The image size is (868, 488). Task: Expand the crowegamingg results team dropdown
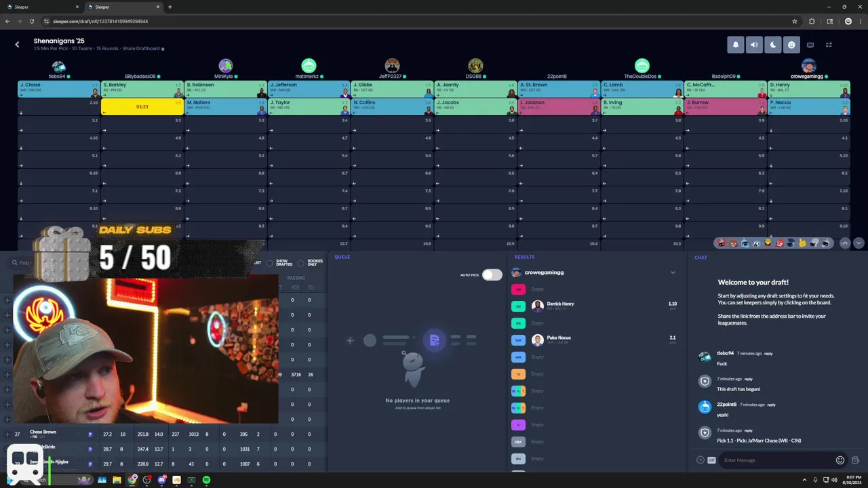pyautogui.click(x=673, y=272)
